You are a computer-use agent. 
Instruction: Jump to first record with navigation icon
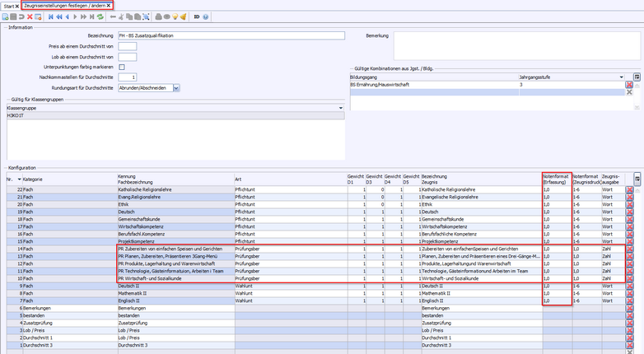(x=50, y=16)
